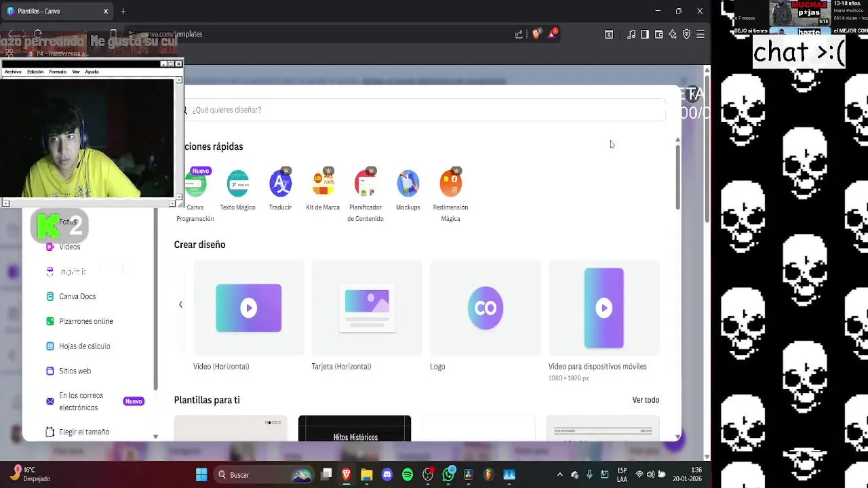
Task: Open the Hitos Históricos template thumbnail
Action: click(x=355, y=428)
